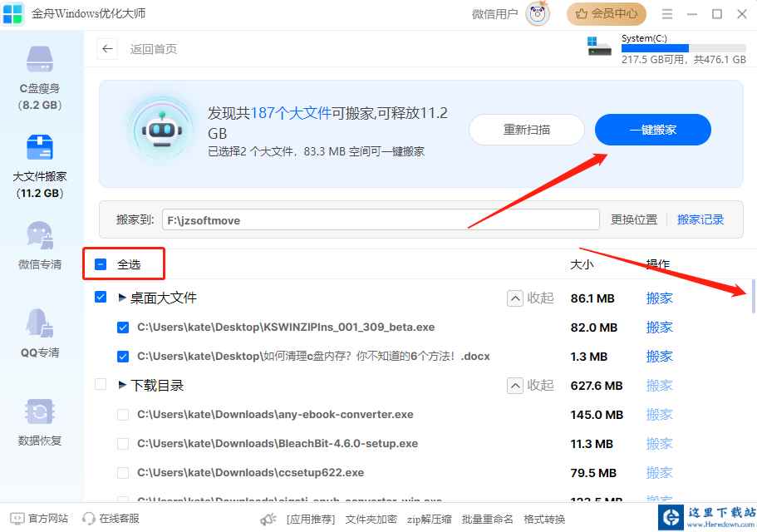Viewport: 757px width, 532px height.
Task: Click 搬家 for 下载目录 group
Action: [x=660, y=385]
